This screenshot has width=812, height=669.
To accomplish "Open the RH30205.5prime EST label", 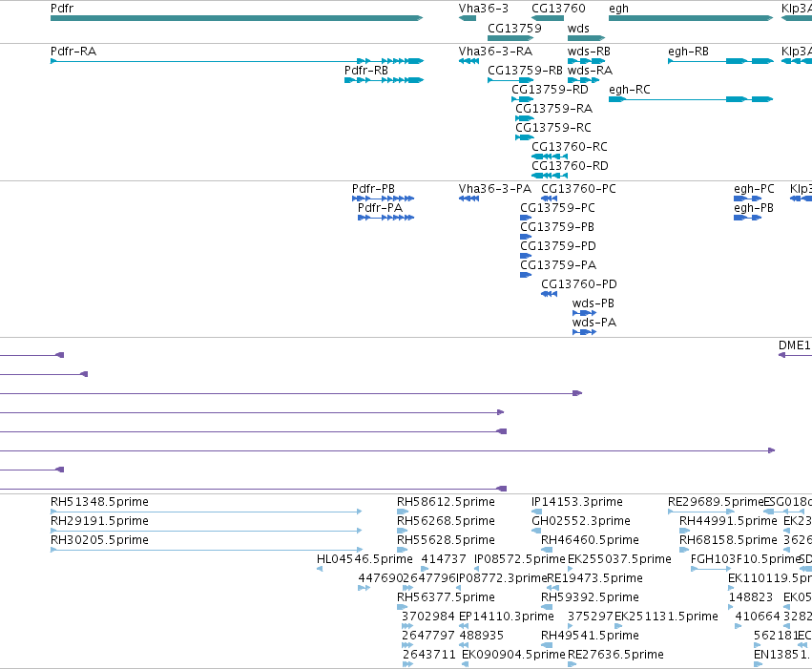I will point(99,540).
